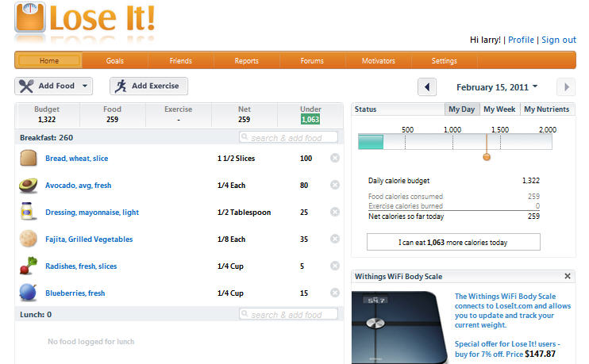
Task: Remove Avocado, avg, fresh entry
Action: (335, 185)
